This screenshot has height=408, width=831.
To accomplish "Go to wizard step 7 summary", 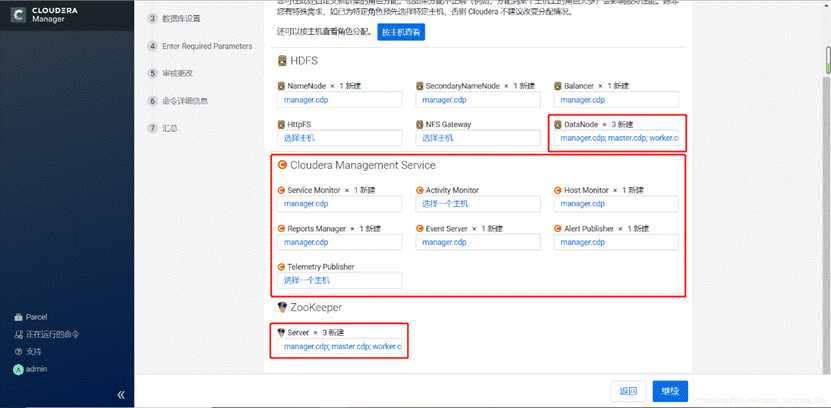I will coord(163,128).
